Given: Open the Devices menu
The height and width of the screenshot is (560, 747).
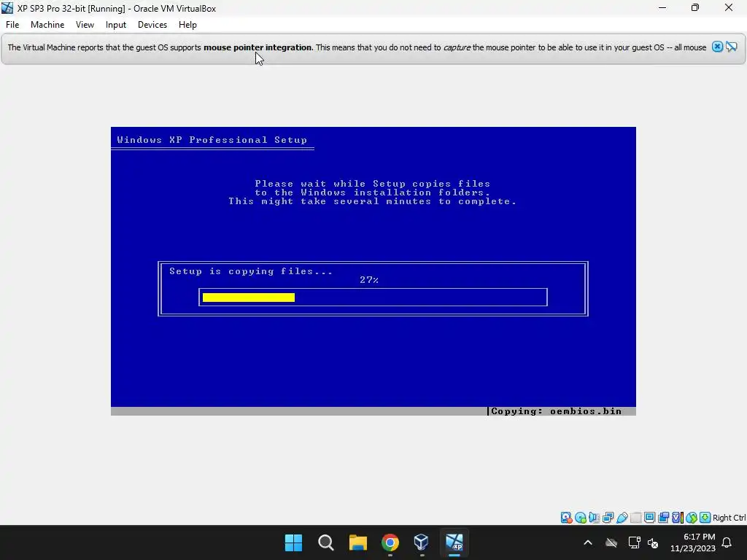Looking at the screenshot, I should (x=152, y=25).
